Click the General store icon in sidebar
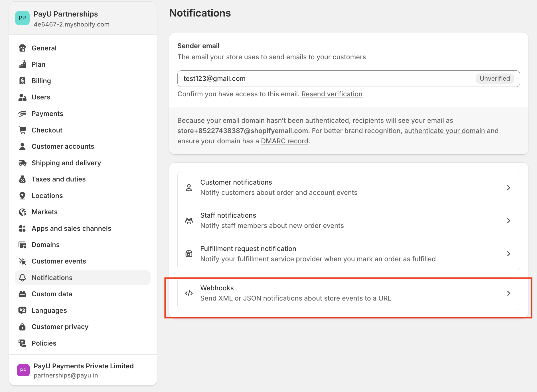This screenshot has width=537, height=392. coord(23,48)
